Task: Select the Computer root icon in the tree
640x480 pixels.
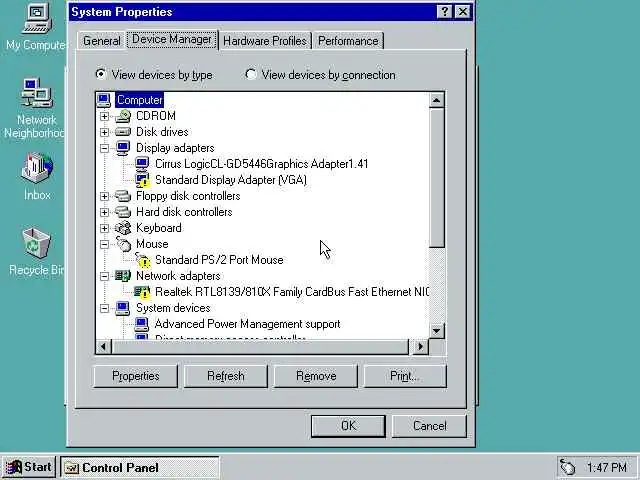Action: [104, 100]
